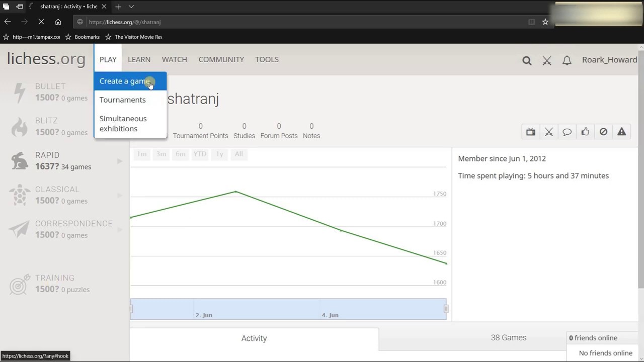
Task: Set chart range to YTD
Action: (x=200, y=154)
